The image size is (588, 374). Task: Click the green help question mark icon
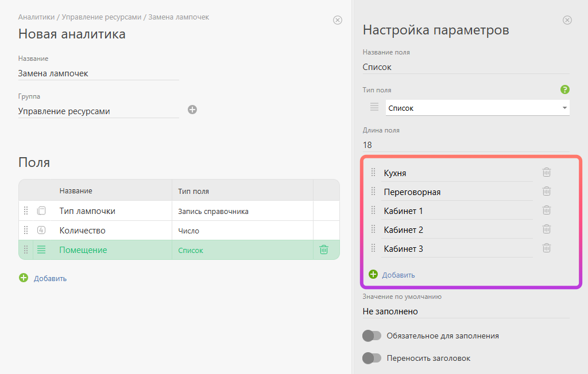tap(564, 89)
